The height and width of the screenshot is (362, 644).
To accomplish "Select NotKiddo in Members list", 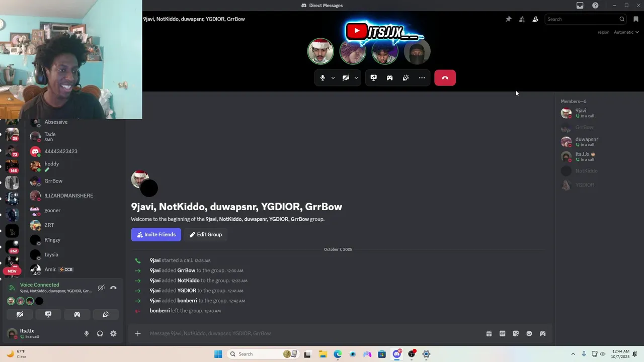I will pyautogui.click(x=597, y=171).
